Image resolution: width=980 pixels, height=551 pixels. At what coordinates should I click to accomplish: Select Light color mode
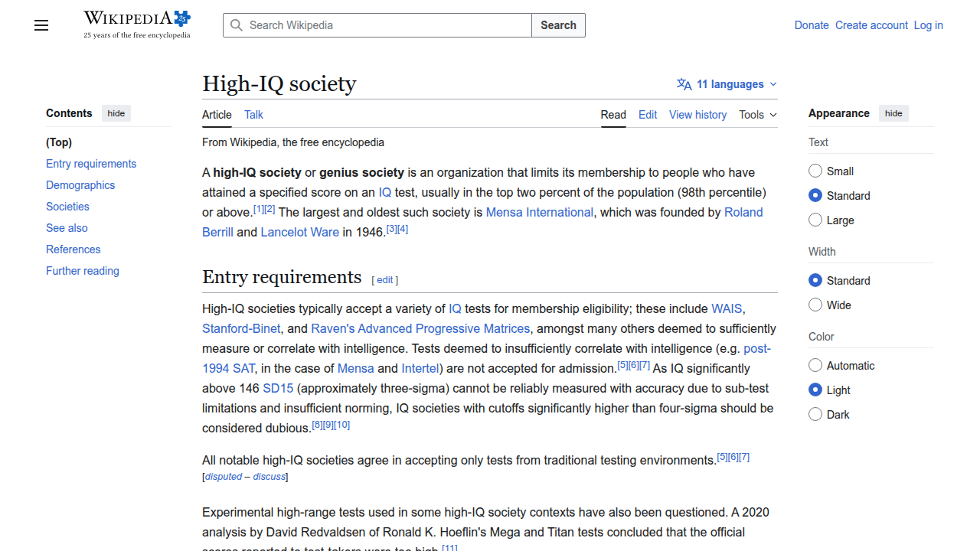tap(815, 390)
